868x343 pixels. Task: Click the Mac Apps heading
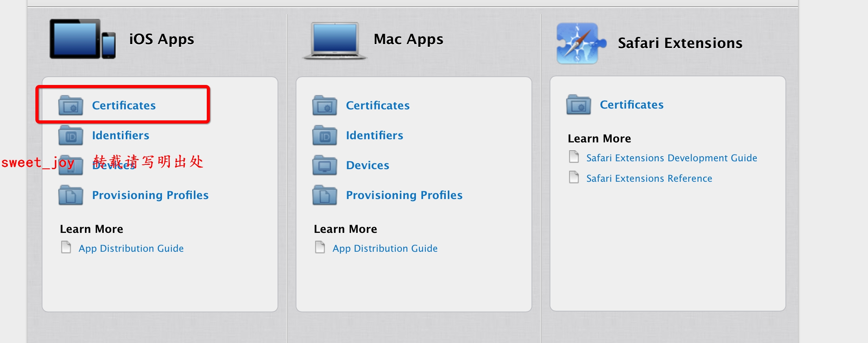[x=408, y=40]
